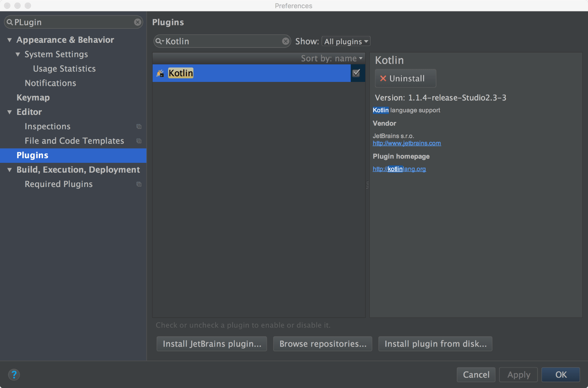Apply the preference changes
Viewport: 588px width, 388px height.
518,375
